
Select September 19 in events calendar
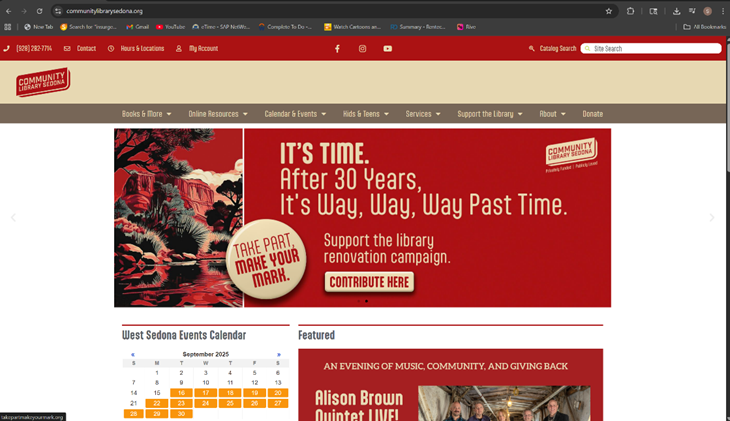point(255,393)
